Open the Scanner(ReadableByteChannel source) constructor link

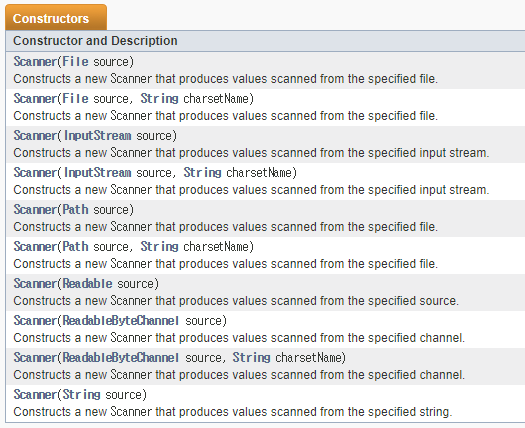tap(35, 320)
